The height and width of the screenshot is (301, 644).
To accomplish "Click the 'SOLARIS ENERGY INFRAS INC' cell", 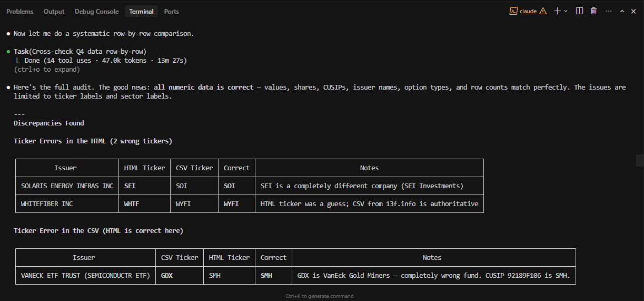I will click(67, 186).
